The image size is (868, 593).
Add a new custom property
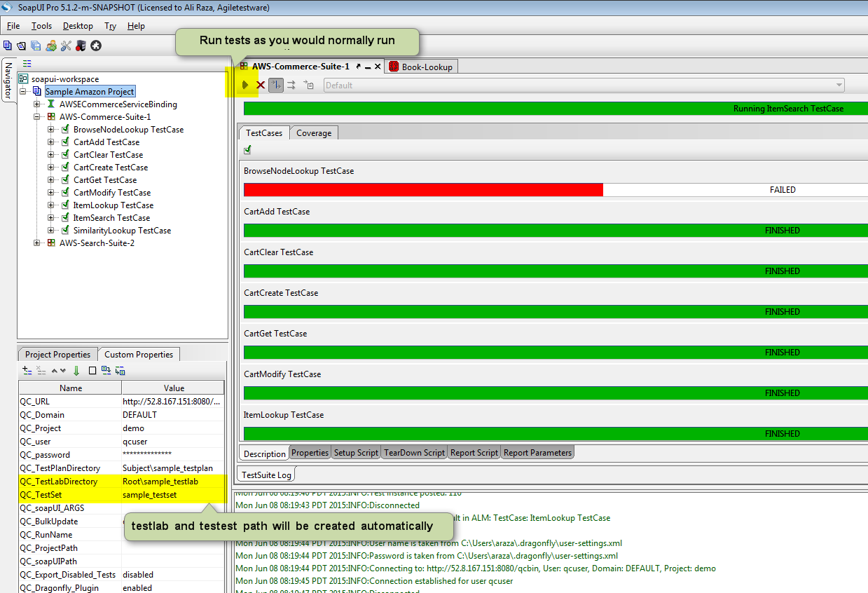coord(26,370)
